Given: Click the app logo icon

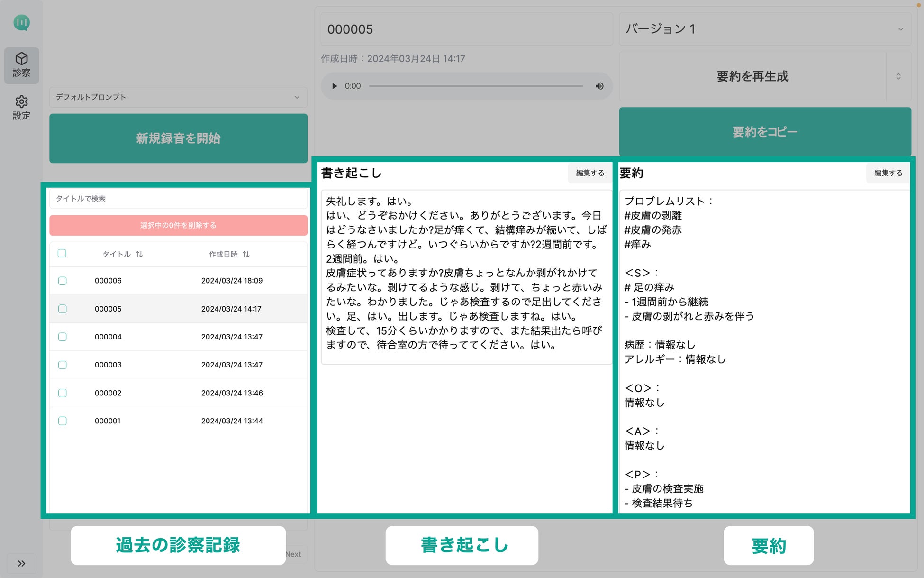Looking at the screenshot, I should (x=21, y=22).
